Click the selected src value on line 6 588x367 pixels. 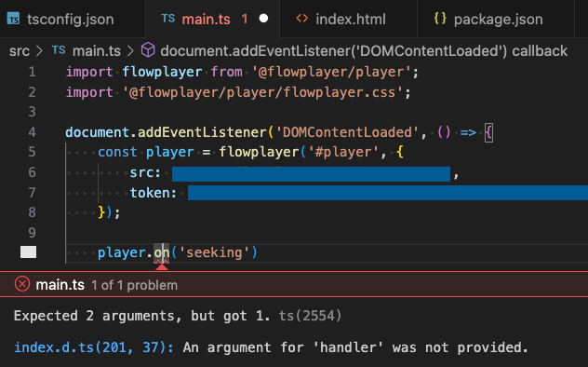tap(311, 174)
